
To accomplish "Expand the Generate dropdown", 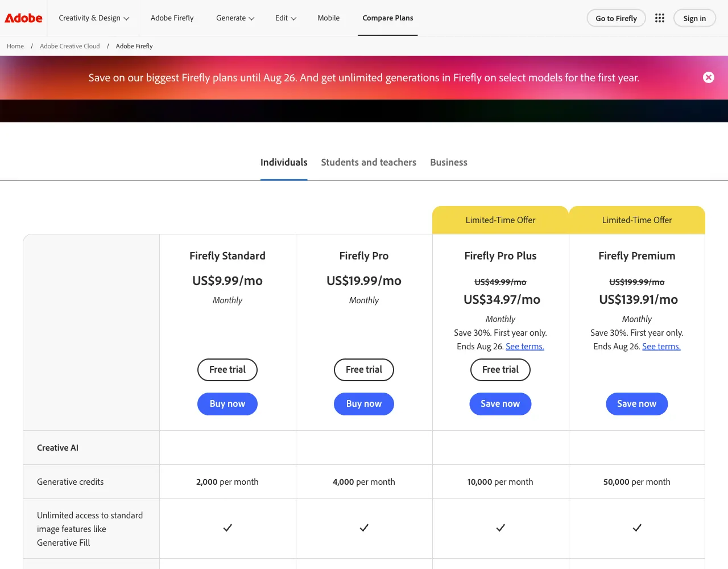I will pyautogui.click(x=235, y=18).
